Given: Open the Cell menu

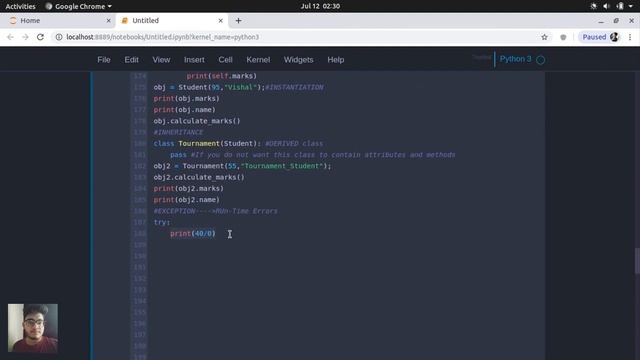Looking at the screenshot, I should pos(225,60).
